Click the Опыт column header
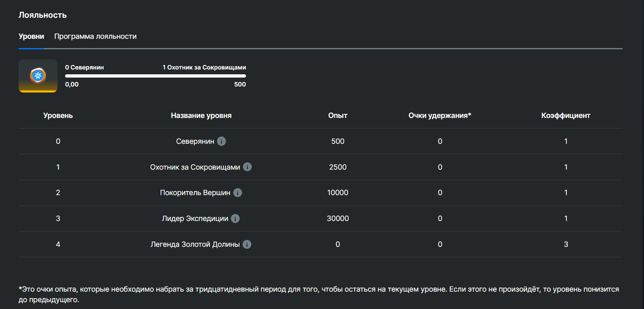This screenshot has height=309, width=644. [x=338, y=116]
